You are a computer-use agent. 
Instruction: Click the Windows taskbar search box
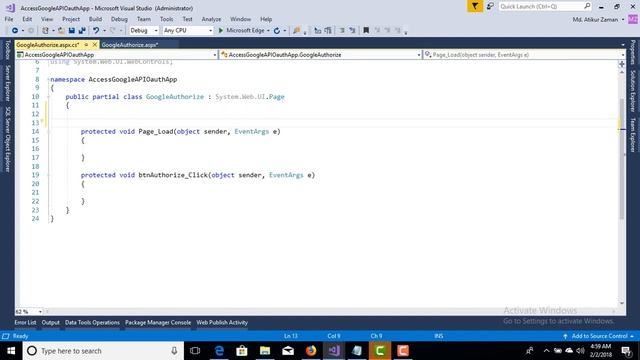point(103,351)
